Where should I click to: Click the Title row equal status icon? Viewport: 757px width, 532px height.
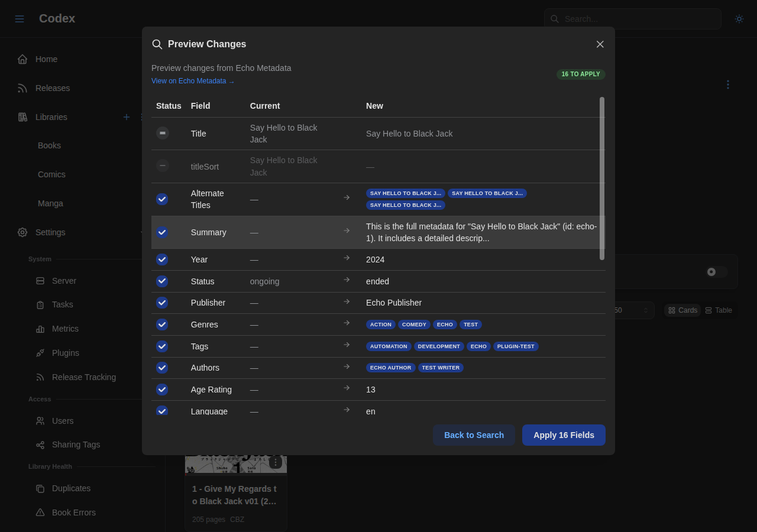(163, 133)
